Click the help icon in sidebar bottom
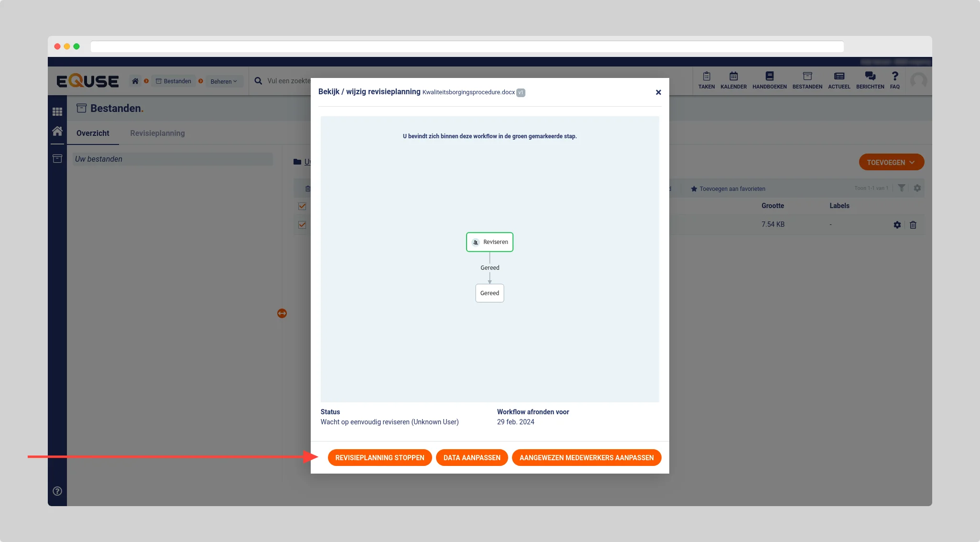The image size is (980, 542). click(57, 491)
